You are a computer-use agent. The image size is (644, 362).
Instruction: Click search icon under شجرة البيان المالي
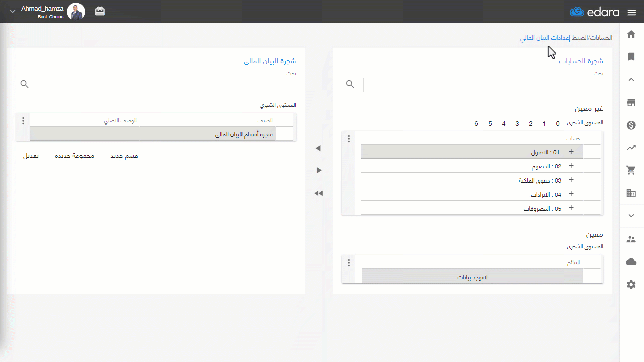point(25,84)
